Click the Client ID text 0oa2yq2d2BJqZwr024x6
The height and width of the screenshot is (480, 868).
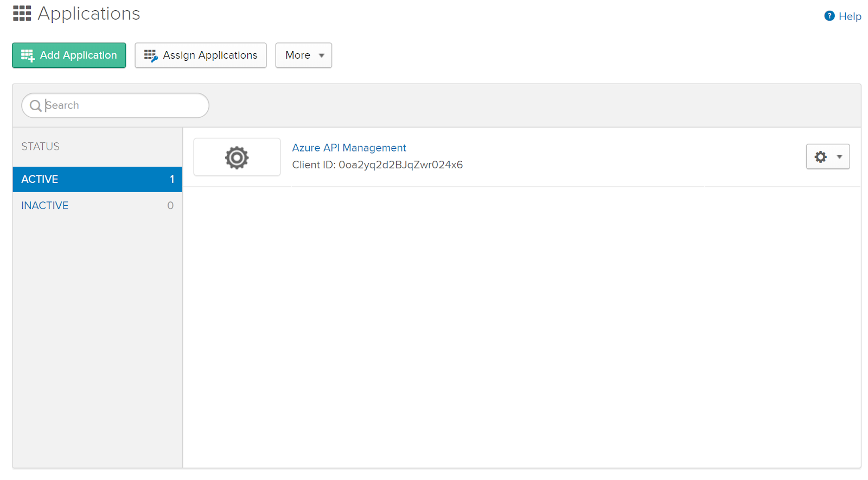point(400,165)
